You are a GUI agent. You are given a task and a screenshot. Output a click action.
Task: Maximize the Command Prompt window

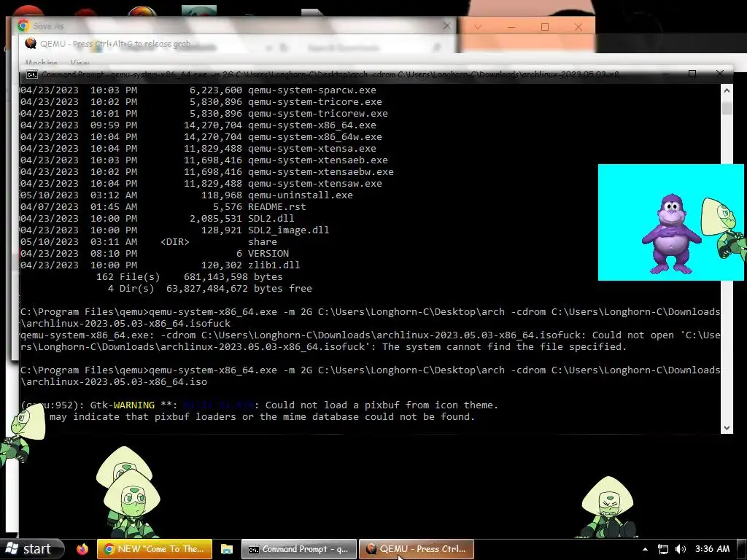(692, 74)
